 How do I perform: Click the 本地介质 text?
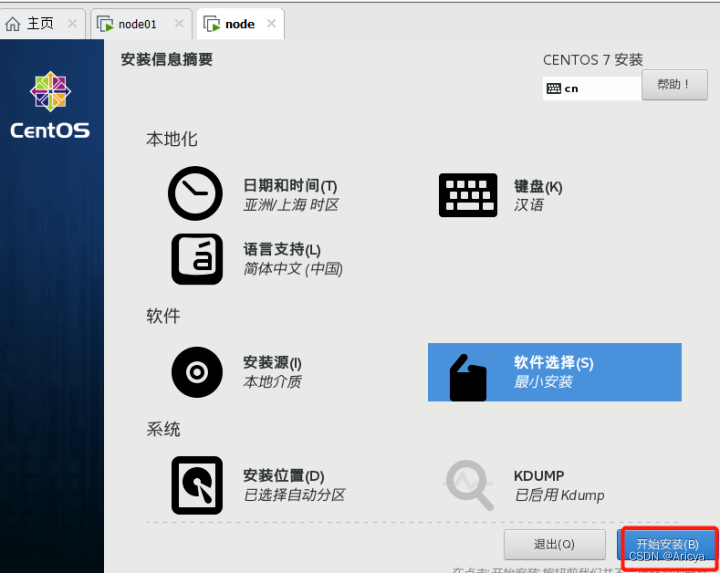pos(272,382)
